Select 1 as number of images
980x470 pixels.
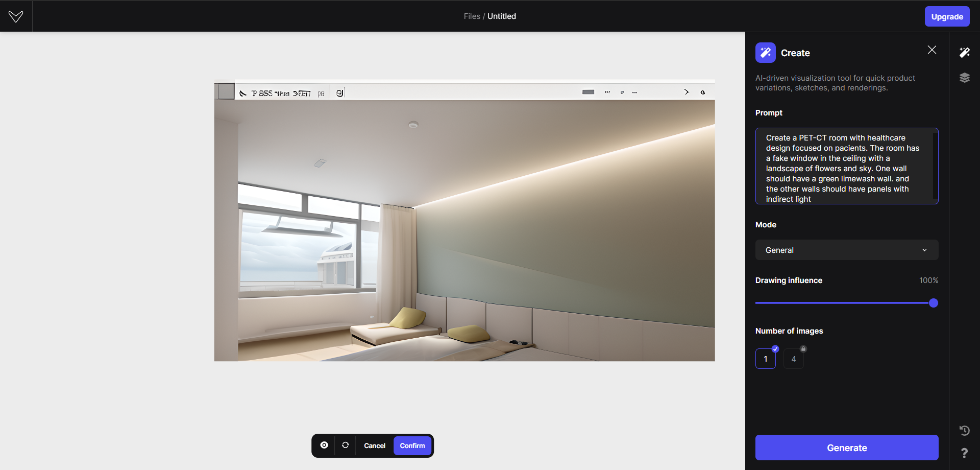[766, 359]
